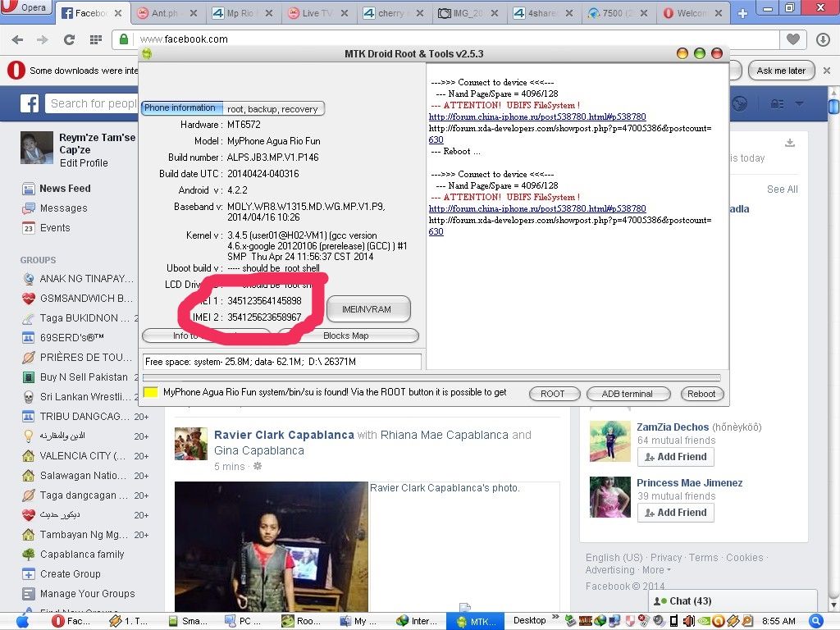The height and width of the screenshot is (630, 840).
Task: Click the ROOT button
Action: click(x=552, y=394)
